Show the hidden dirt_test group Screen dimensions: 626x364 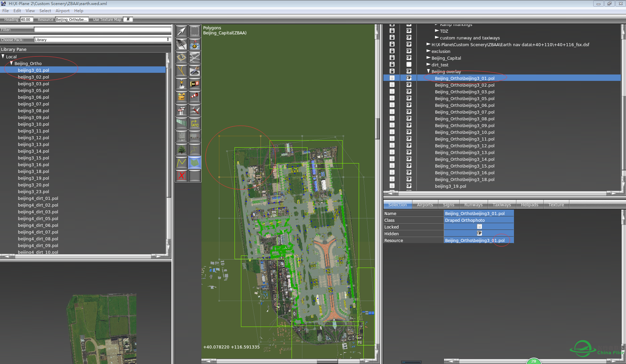(409, 64)
